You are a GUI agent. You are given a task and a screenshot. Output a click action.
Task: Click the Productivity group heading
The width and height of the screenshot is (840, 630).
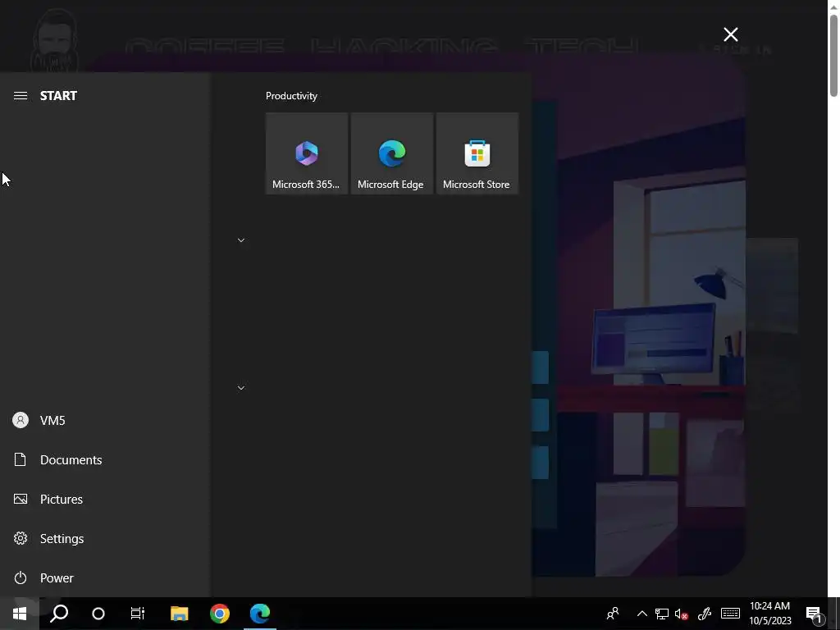(x=291, y=96)
